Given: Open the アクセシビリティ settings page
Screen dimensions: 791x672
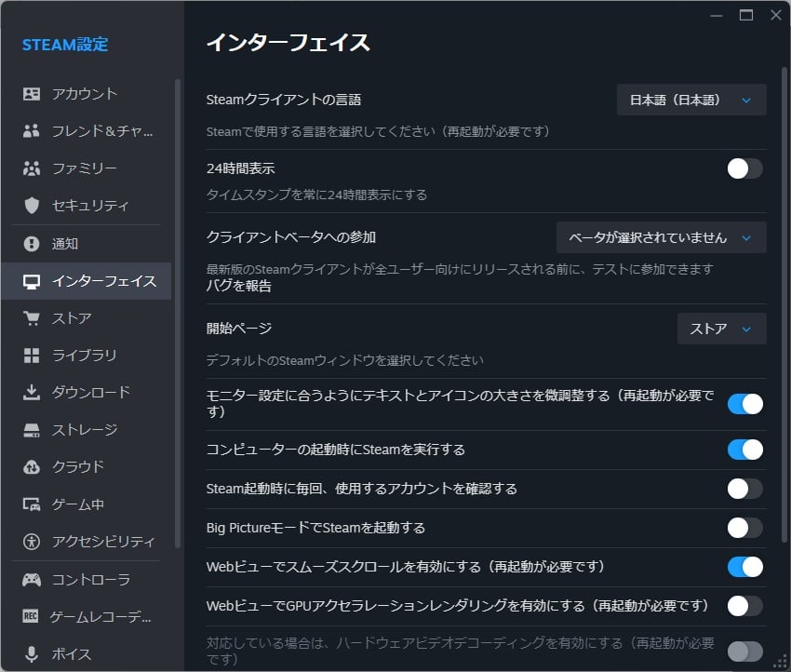Looking at the screenshot, I should [x=102, y=542].
